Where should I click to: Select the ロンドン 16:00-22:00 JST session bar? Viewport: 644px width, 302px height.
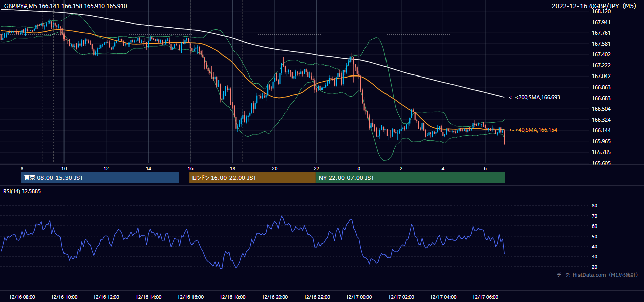tap(252, 178)
